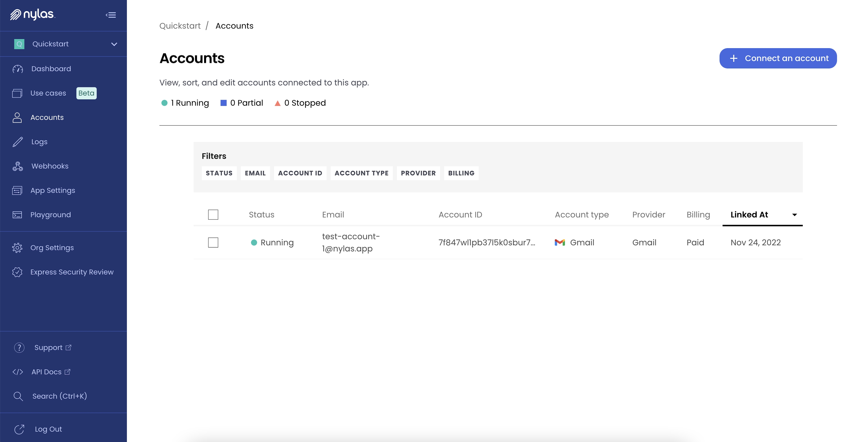This screenshot has width=868, height=442.
Task: Select the EMAIL filter tab
Action: coord(255,173)
